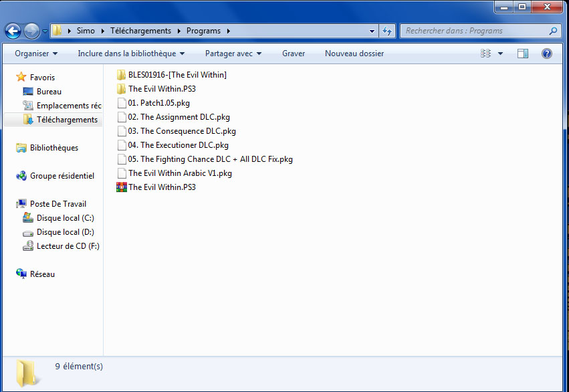
Task: Click the change view icon
Action: [486, 54]
